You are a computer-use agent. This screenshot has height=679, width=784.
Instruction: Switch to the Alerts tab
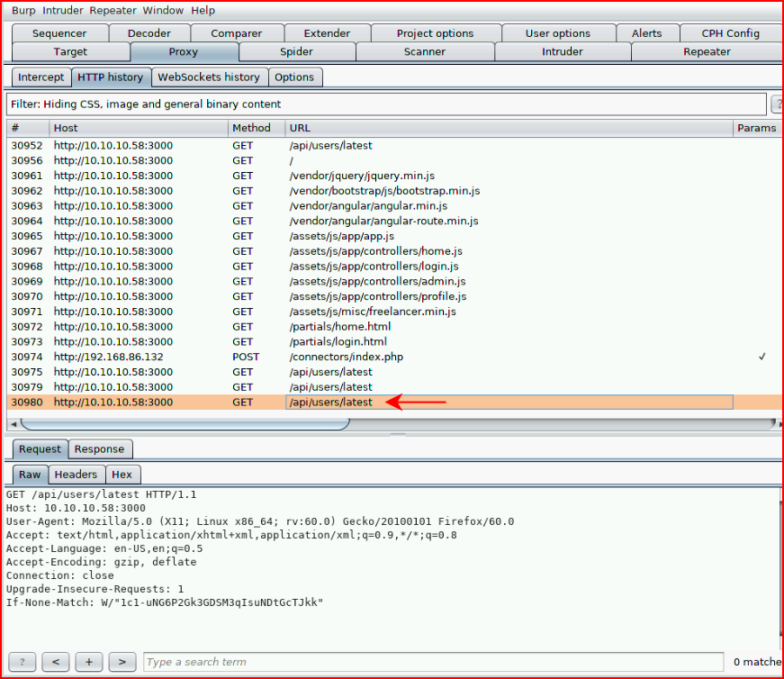click(x=646, y=33)
